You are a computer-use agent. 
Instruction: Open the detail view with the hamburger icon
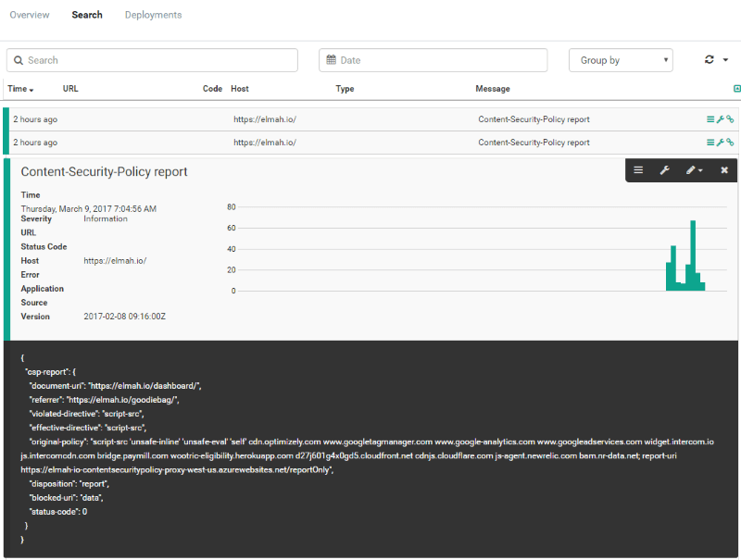pos(638,170)
